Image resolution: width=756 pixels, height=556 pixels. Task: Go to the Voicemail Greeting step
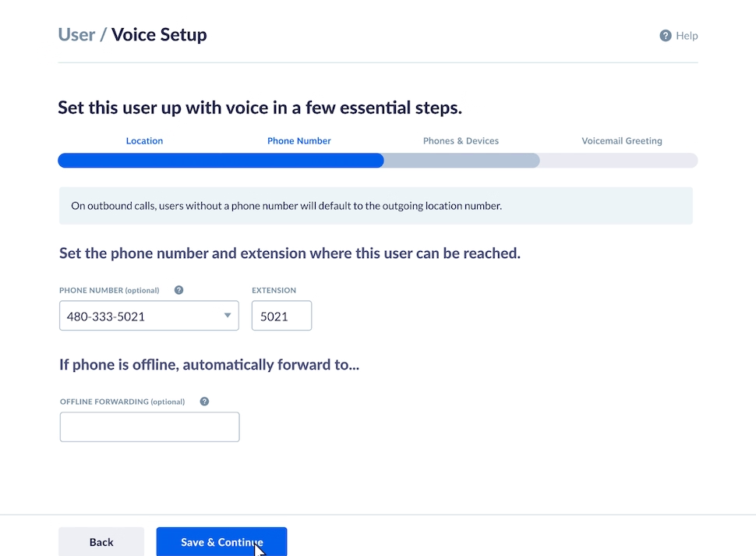(621, 140)
